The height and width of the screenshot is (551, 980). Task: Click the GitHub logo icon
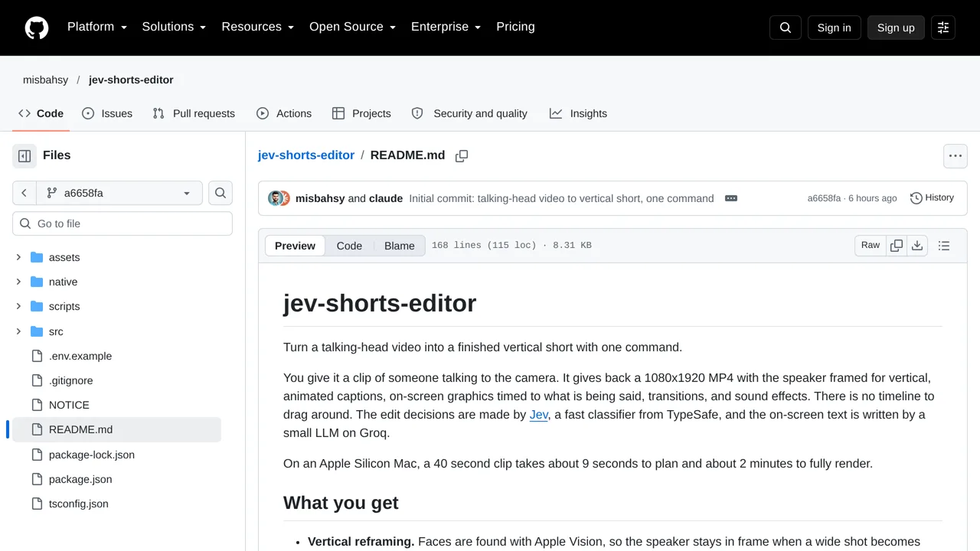[x=37, y=28]
